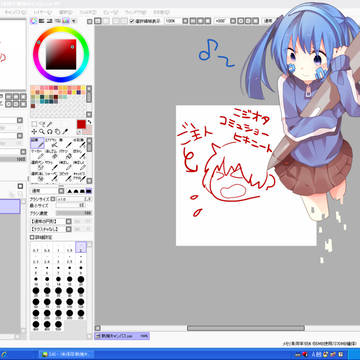Click the pale pink background color box
The width and height of the screenshot is (360, 360).
pos(87,130)
